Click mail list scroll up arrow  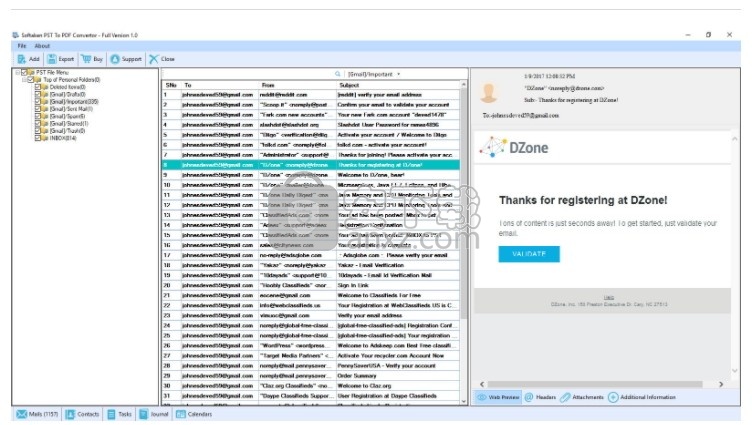[463, 84]
